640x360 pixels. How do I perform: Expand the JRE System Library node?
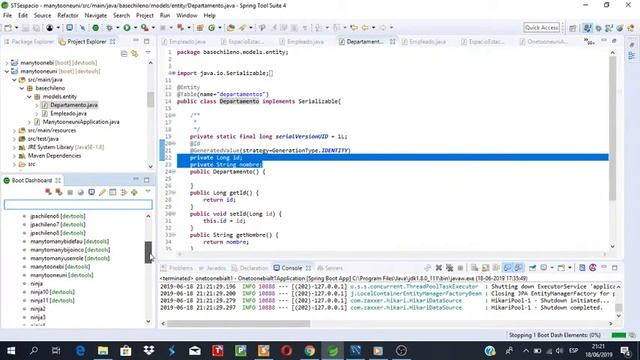click(x=14, y=147)
